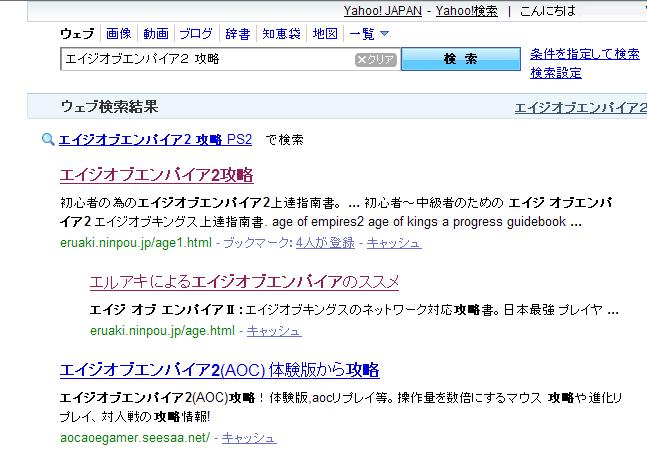The image size is (647, 462).
Task: Select the ウェブ search tab
Action: coord(77,33)
